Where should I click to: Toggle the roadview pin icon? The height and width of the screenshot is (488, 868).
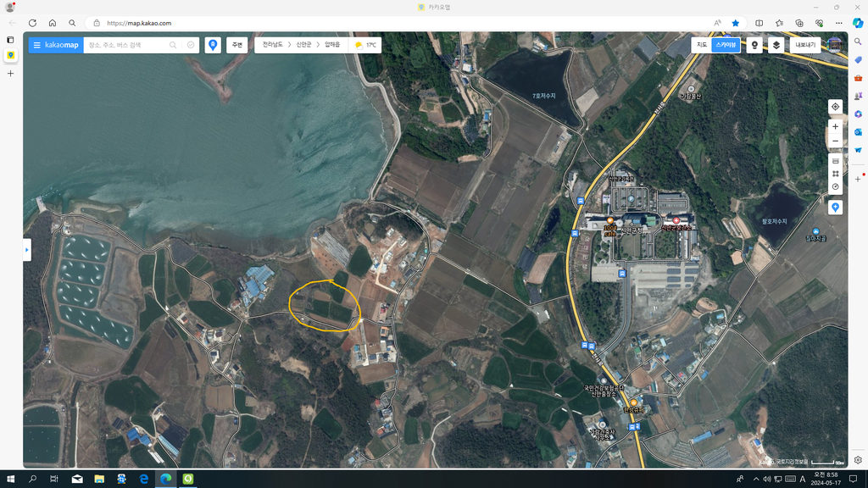[754, 45]
